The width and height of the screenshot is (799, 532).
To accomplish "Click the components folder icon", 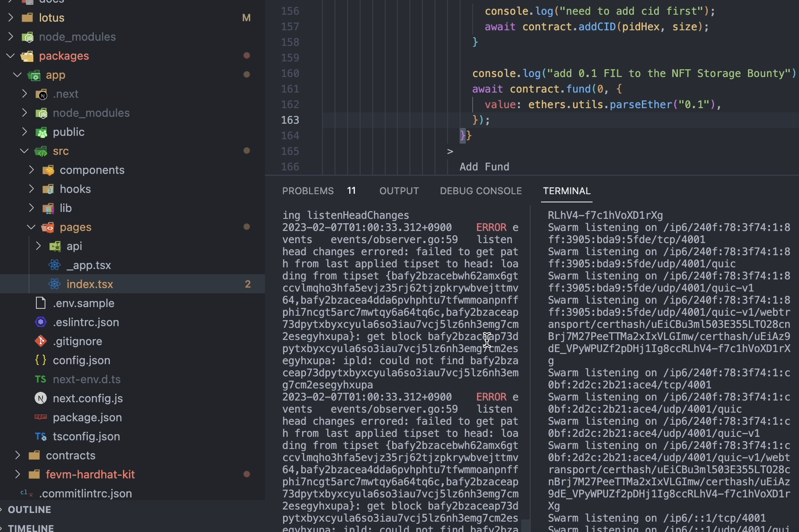I will click(x=48, y=170).
